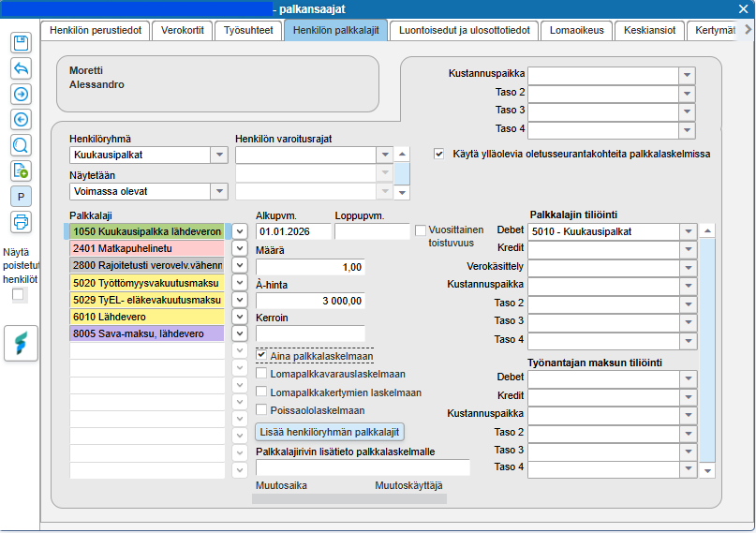Open top Taso 2 dropdown arrow

click(687, 94)
